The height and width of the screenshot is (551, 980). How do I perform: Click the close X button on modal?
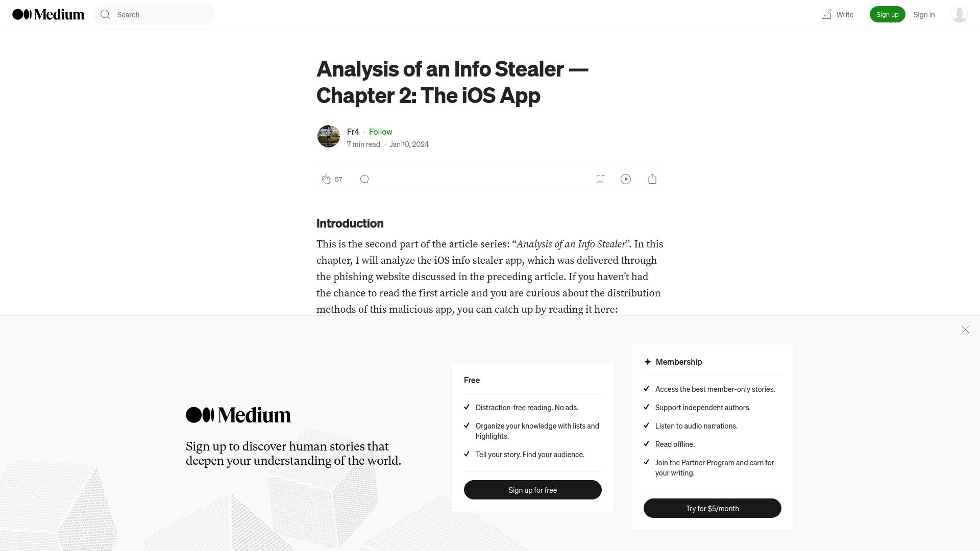pyautogui.click(x=965, y=330)
